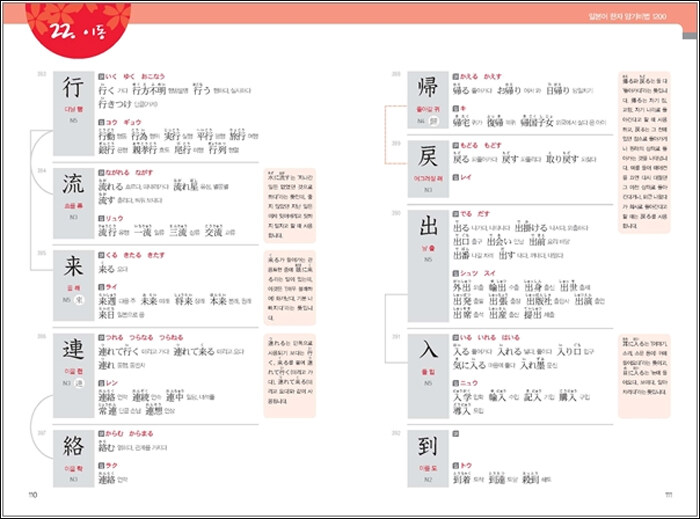Click the on-reading シュツ スイ
Viewport: 700px width, 519px height.
(478, 273)
